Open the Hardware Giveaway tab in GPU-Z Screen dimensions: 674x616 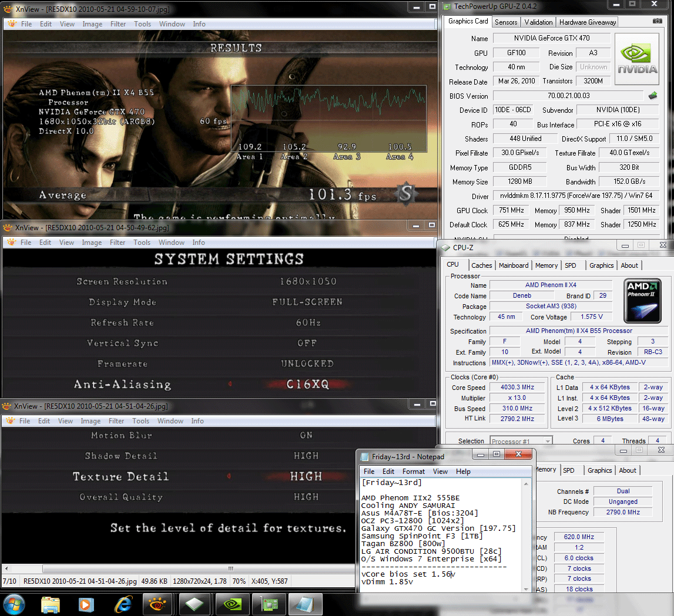point(588,22)
